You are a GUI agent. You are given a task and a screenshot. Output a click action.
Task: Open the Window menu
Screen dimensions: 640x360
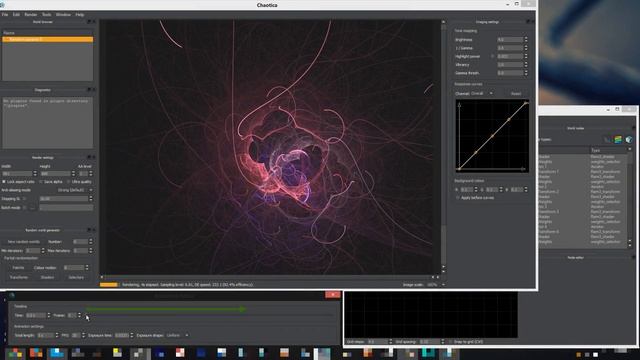point(63,15)
